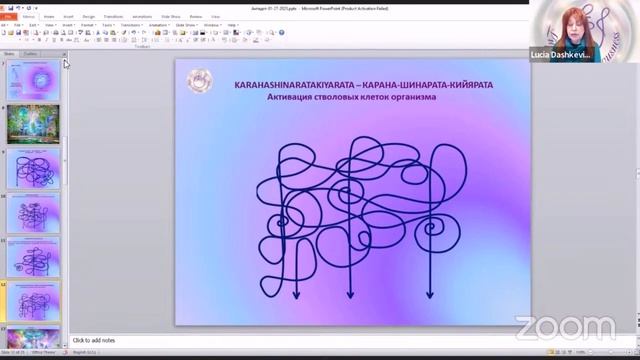640x360 pixels.
Task: Select slide 10 thumbnail
Action: [x=33, y=213]
